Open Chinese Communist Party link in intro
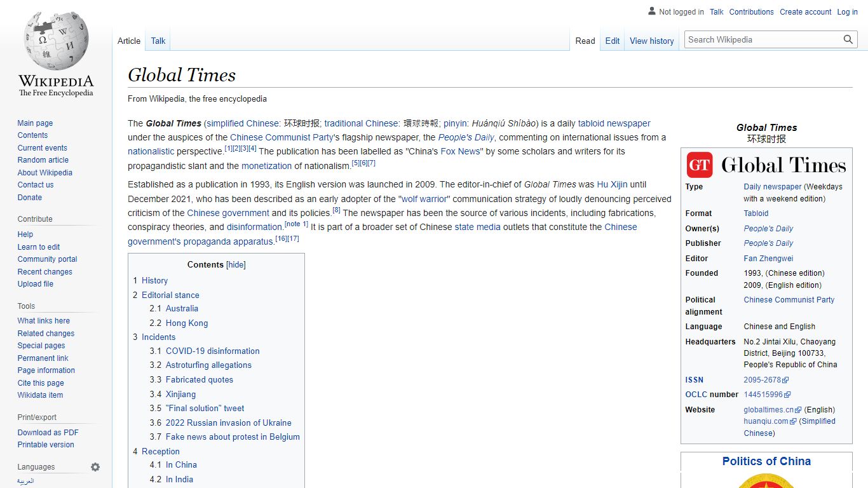The height and width of the screenshot is (488, 868). click(281, 137)
